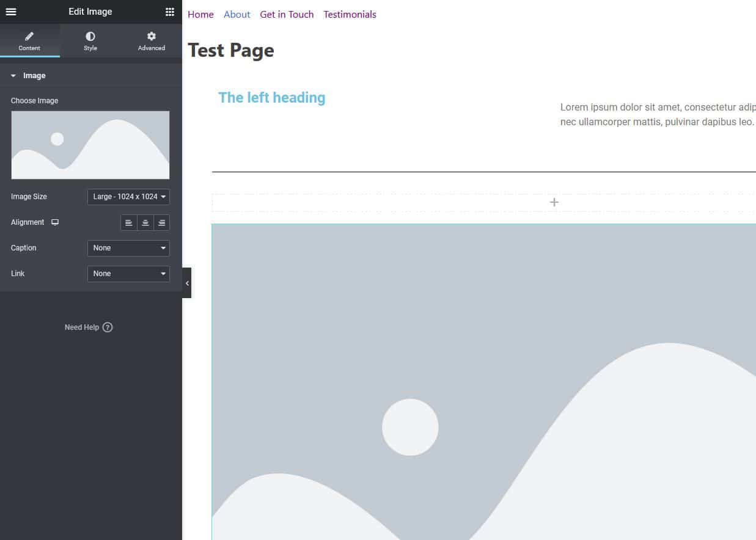
Task: Click the Advanced gear icon
Action: point(152,37)
